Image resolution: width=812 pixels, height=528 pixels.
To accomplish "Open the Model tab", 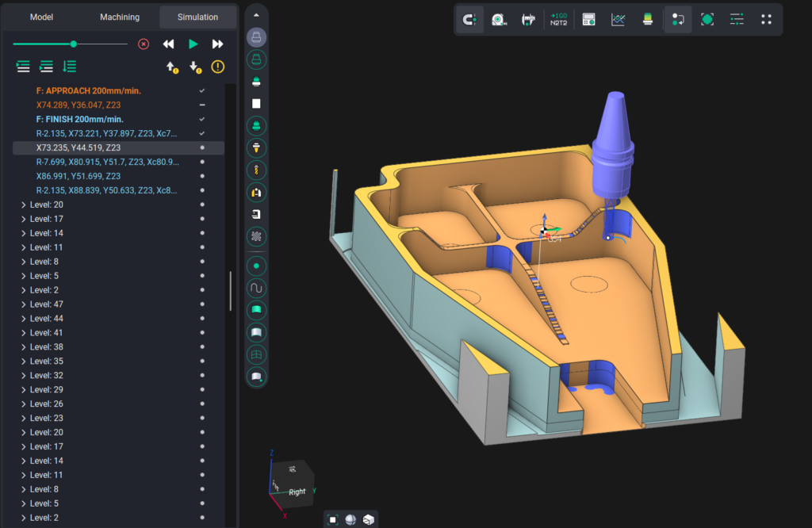I will (42, 17).
